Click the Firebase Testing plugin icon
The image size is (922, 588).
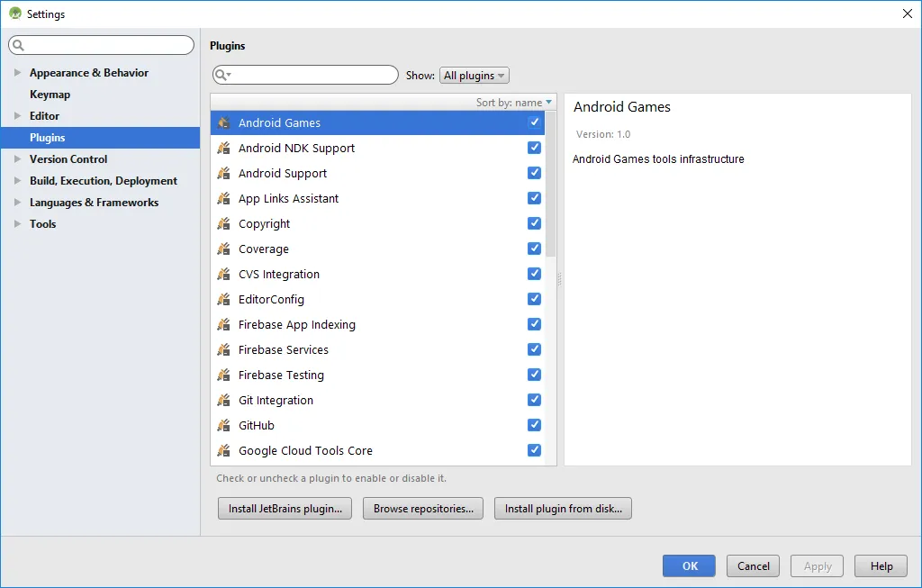coord(223,375)
